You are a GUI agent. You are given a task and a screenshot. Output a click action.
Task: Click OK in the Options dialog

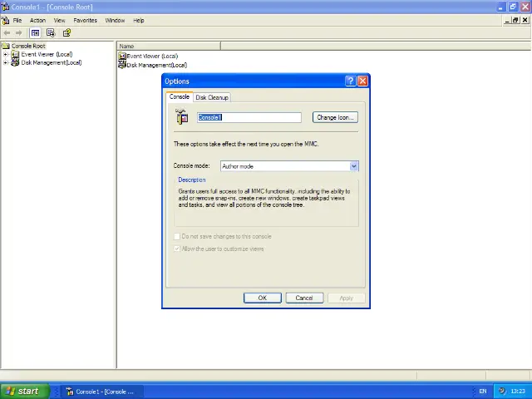(x=262, y=298)
